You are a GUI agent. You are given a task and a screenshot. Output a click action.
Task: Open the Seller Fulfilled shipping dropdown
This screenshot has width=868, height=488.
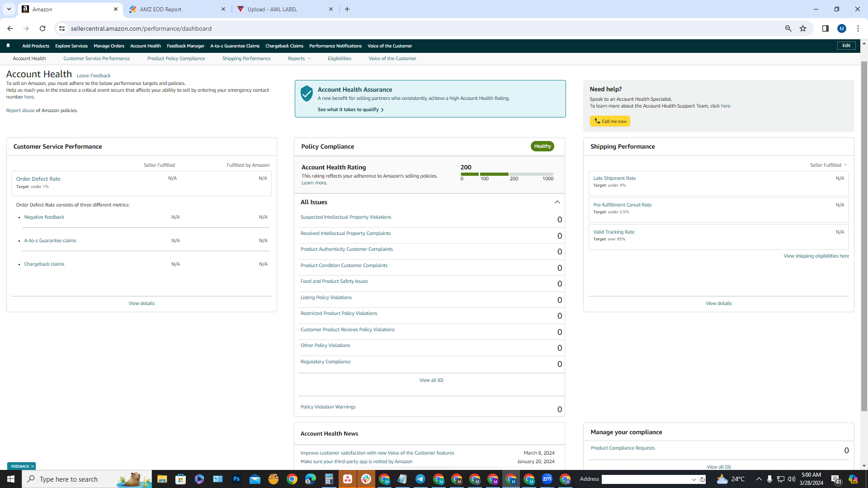(828, 165)
